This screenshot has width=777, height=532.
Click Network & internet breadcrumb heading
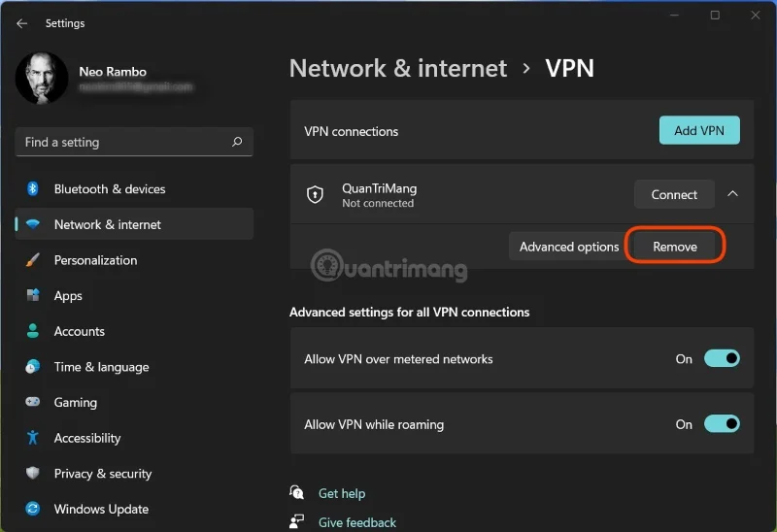point(398,68)
